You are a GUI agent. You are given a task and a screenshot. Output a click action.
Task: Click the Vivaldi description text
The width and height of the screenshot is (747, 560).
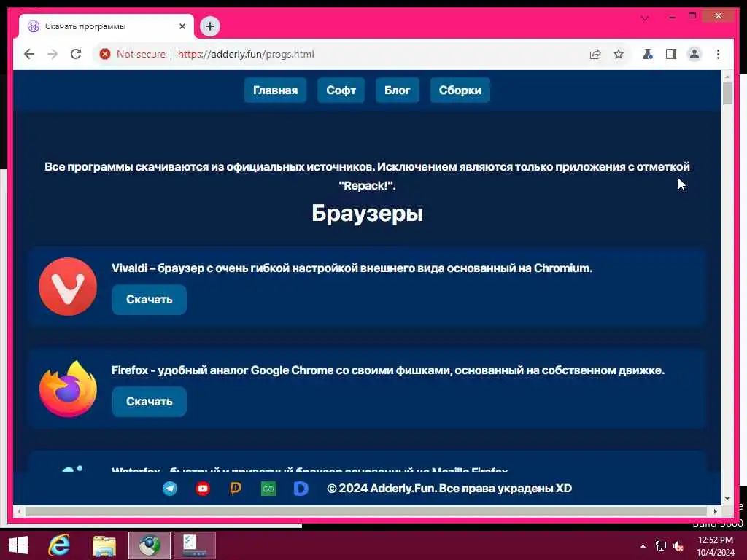352,268
